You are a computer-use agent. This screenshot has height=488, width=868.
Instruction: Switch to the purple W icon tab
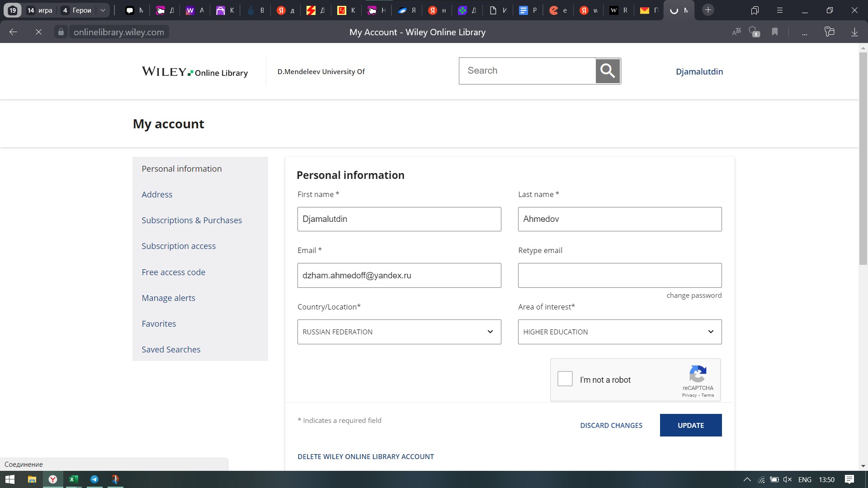(x=195, y=10)
